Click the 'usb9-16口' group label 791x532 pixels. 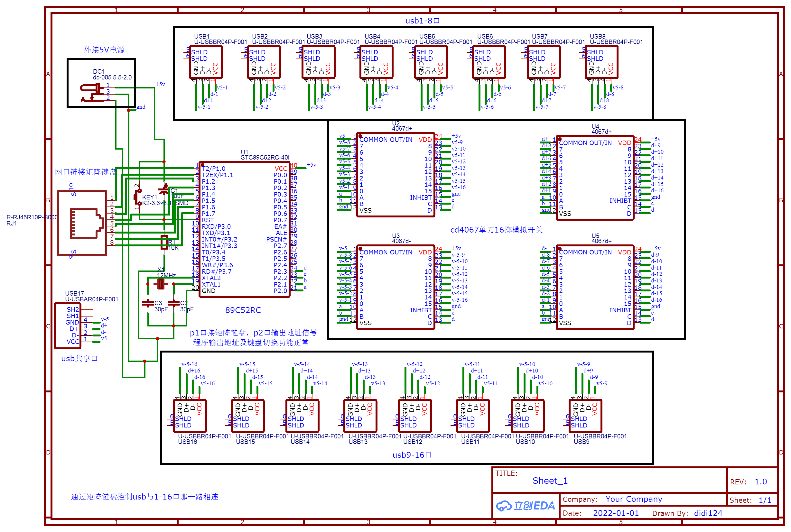[x=412, y=455]
